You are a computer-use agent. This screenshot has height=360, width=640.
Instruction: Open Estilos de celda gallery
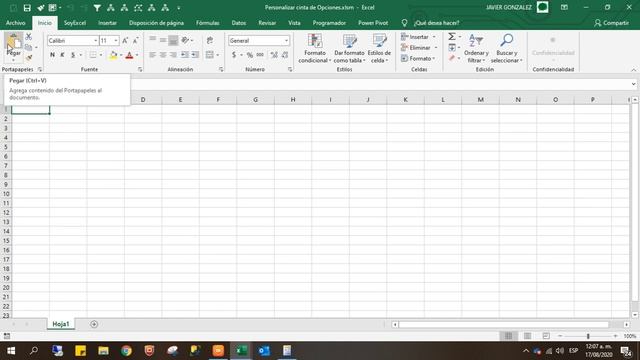[x=379, y=49]
